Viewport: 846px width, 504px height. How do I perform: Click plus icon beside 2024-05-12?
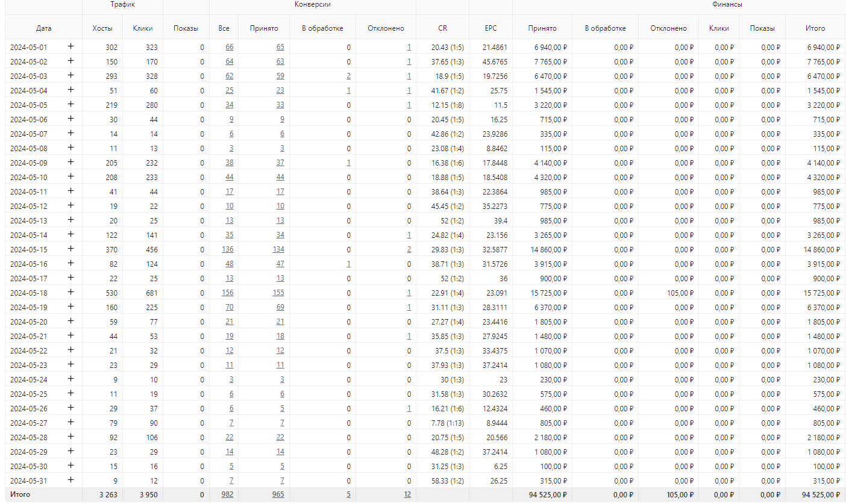(x=70, y=205)
